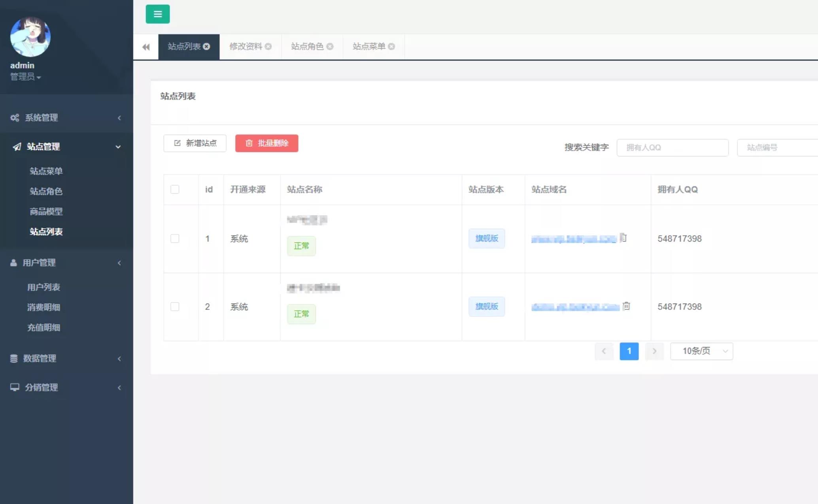This screenshot has height=504, width=818.
Task: Click the database icon next to 数据管理
Action: (x=14, y=358)
